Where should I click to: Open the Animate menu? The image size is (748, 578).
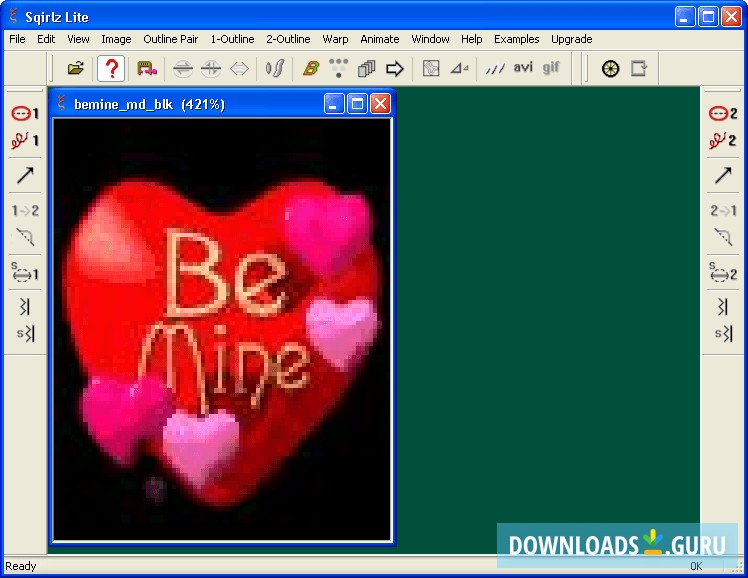tap(380, 39)
